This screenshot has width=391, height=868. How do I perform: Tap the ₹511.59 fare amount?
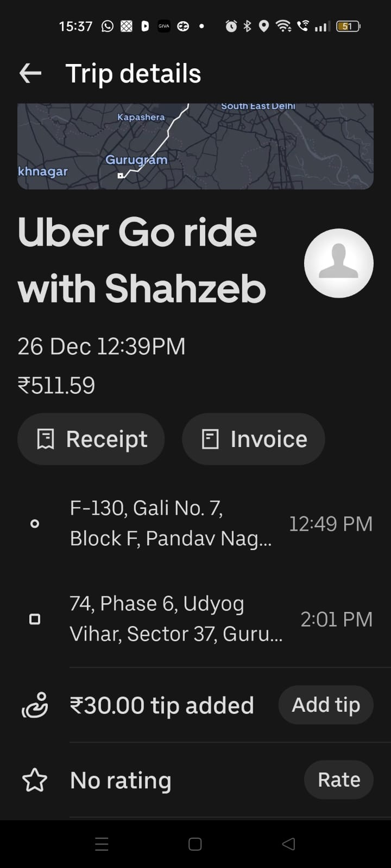(56, 385)
